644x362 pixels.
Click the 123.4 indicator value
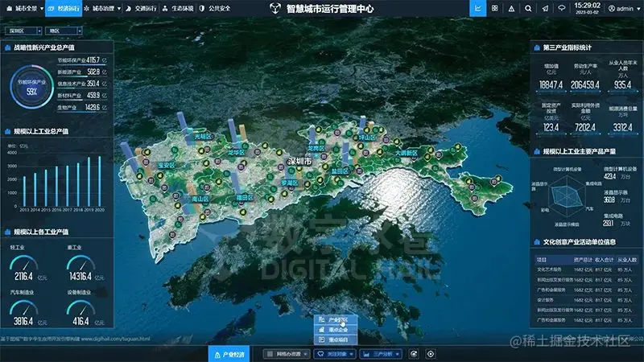pyautogui.click(x=551, y=128)
